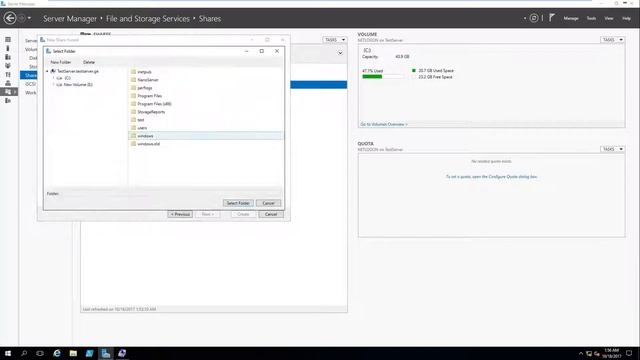Click the perflogs folder icon
This screenshot has width=640, height=360.
click(133, 88)
